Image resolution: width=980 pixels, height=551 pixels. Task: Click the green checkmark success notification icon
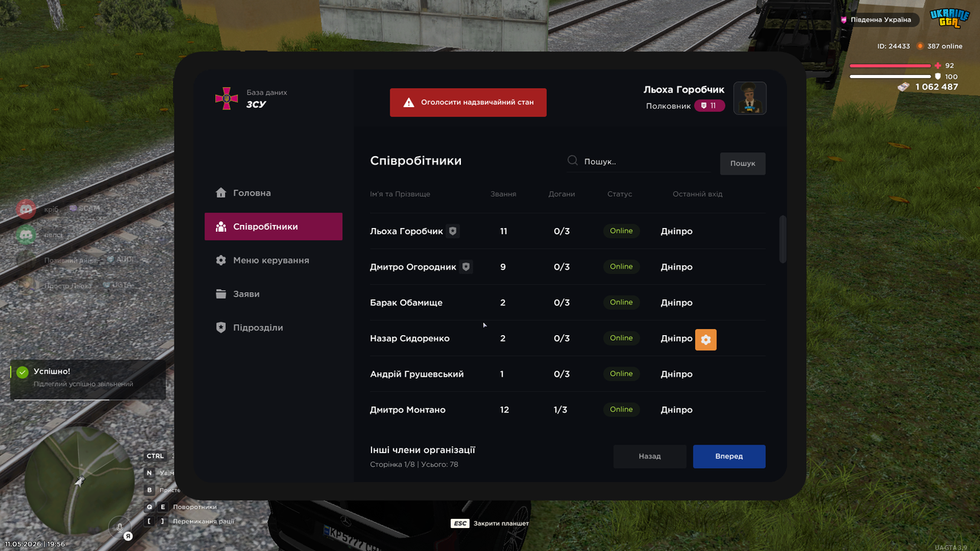pos(22,372)
